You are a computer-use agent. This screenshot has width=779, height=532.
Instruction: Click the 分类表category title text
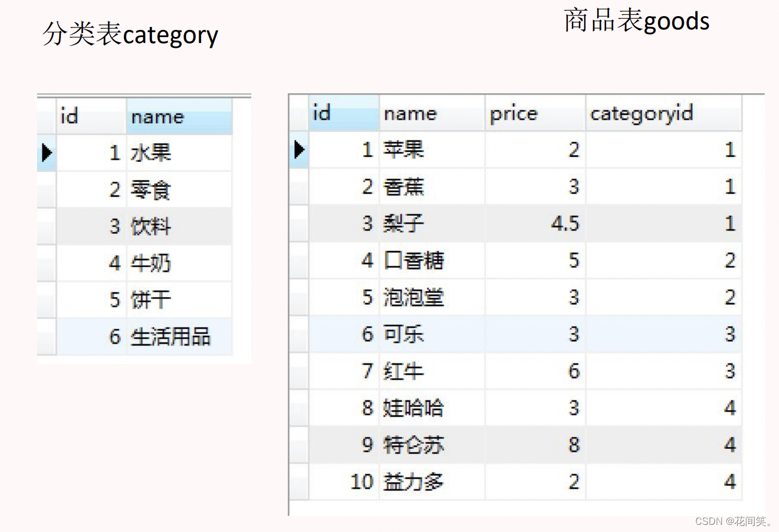coord(130,35)
